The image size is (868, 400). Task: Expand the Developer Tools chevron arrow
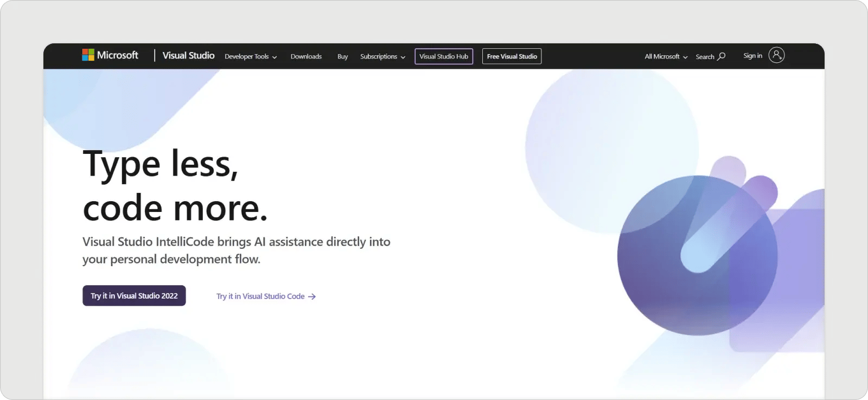tap(275, 57)
